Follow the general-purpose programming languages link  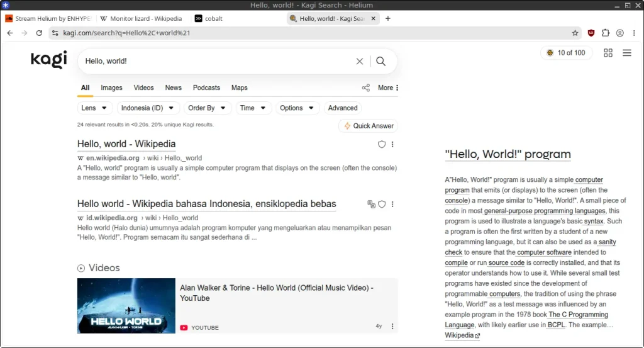[x=545, y=211]
